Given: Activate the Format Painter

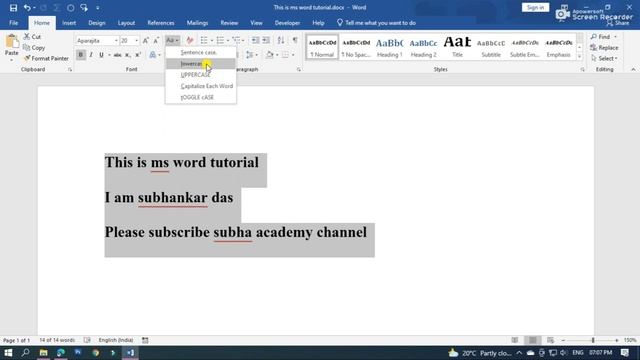Looking at the screenshot, I should pyautogui.click(x=46, y=58).
